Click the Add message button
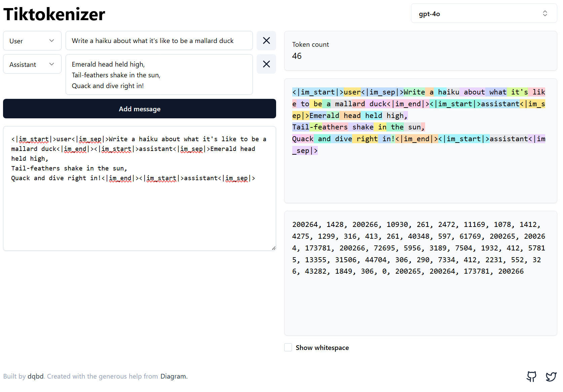The width and height of the screenshot is (563, 392). pyautogui.click(x=140, y=109)
